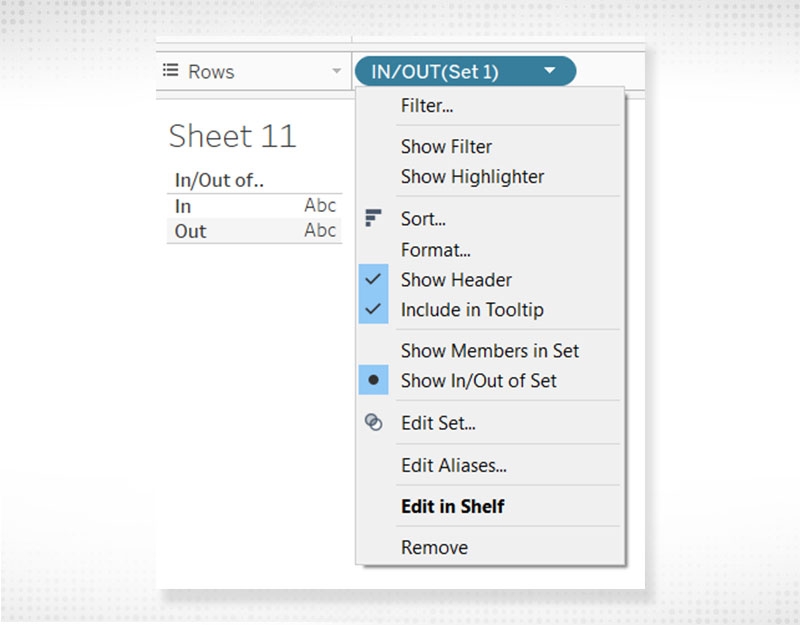Click the Sheet 11 title
800x625 pixels.
(x=232, y=136)
